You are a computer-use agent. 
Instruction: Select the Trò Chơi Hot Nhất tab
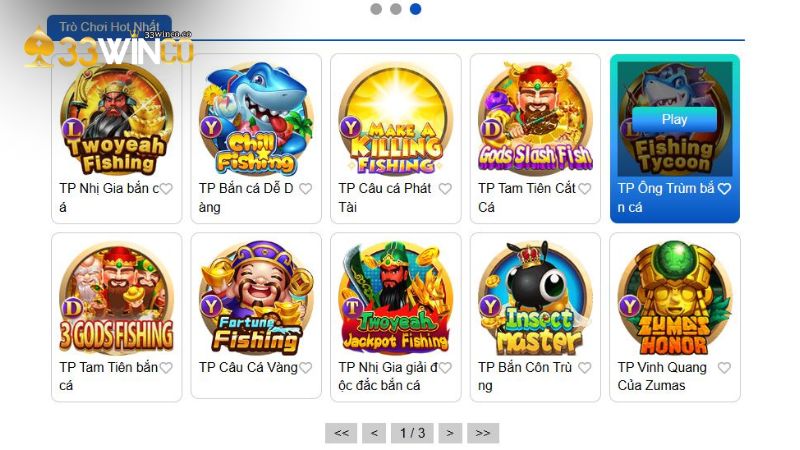pos(109,27)
